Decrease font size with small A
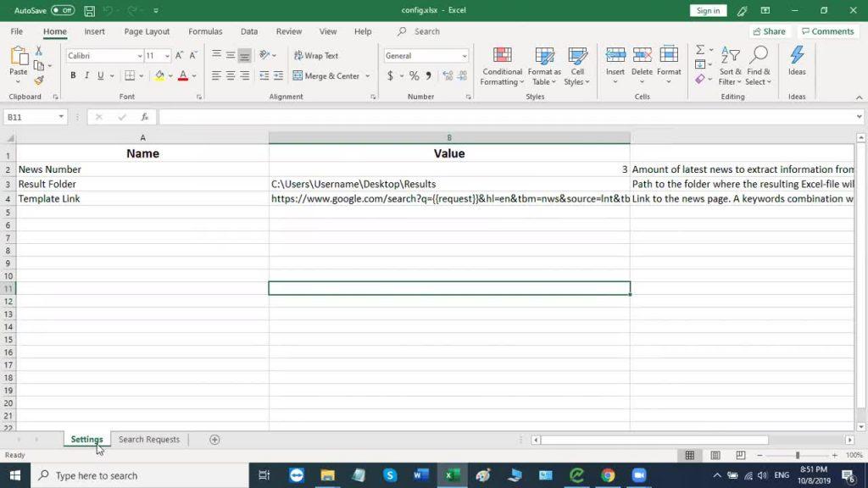Image resolution: width=868 pixels, height=488 pixels. tap(193, 55)
